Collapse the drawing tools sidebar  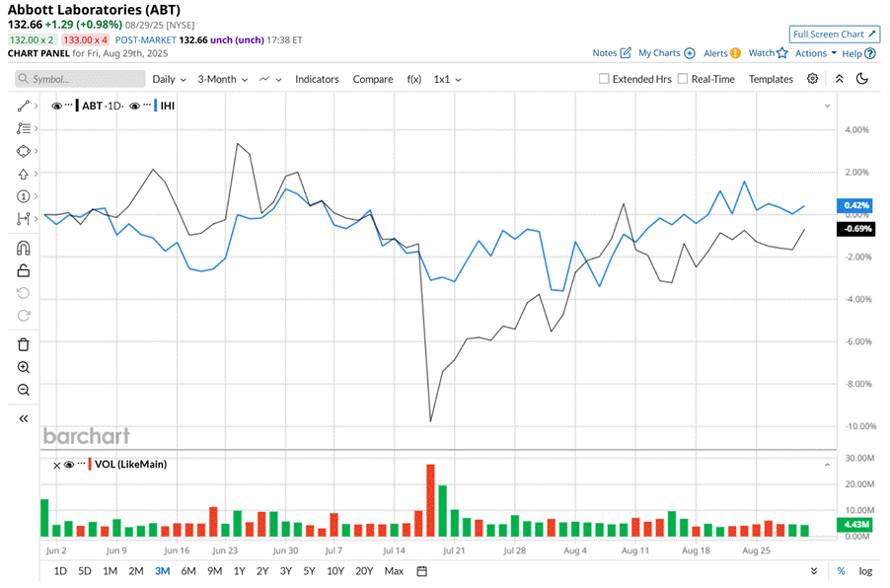click(x=24, y=419)
